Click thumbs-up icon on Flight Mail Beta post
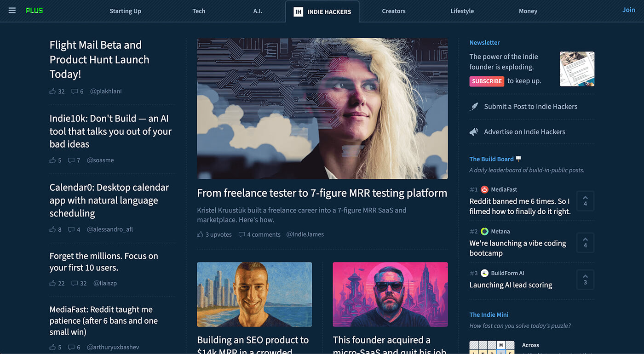The width and height of the screenshot is (644, 354). tap(52, 91)
